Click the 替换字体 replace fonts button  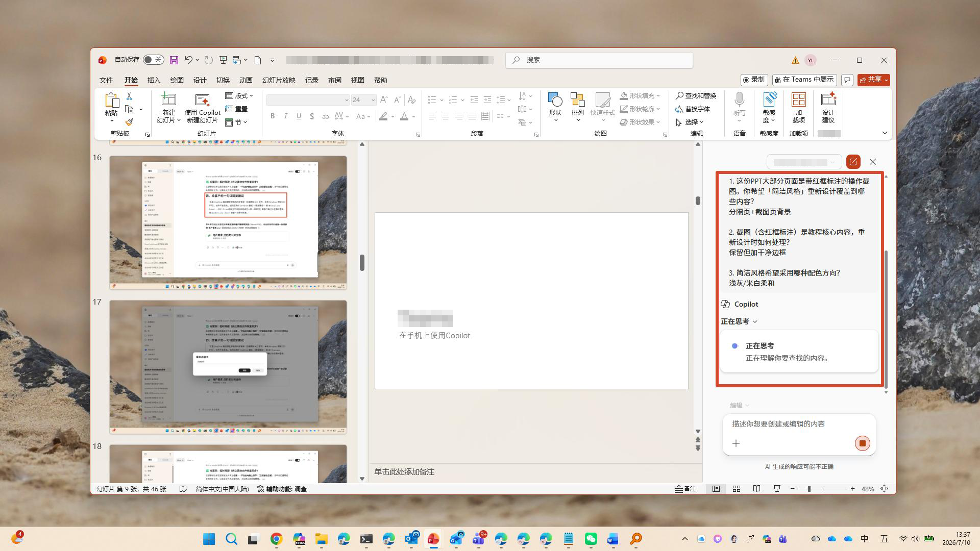693,109
